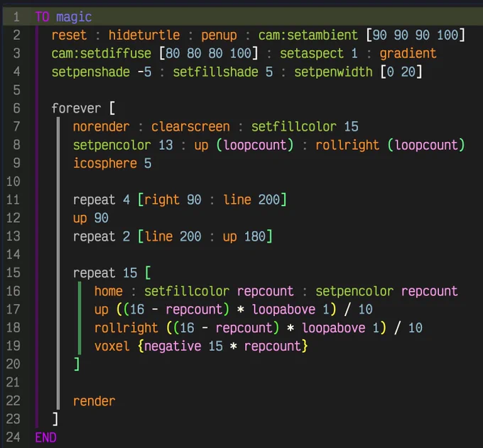Click 'cam:setambient' on line 2

pyautogui.click(x=308, y=35)
